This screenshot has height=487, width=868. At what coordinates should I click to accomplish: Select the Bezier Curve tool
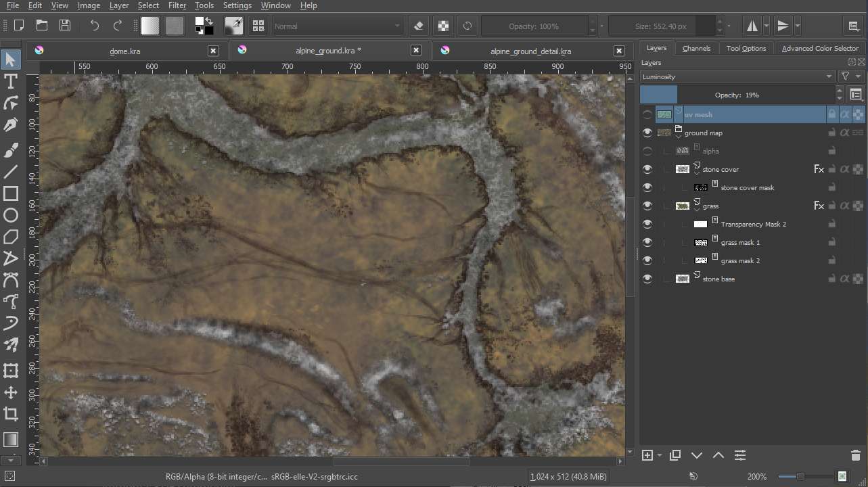pyautogui.click(x=11, y=280)
